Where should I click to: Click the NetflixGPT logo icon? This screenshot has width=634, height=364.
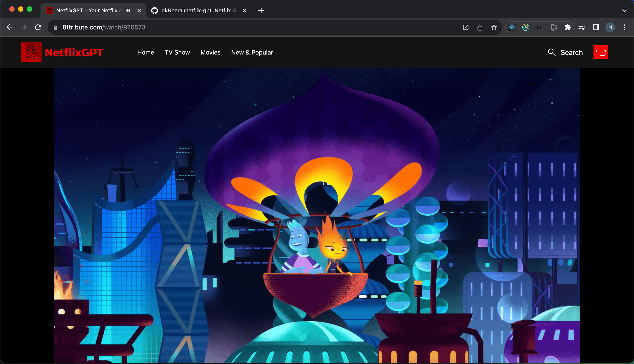[31, 52]
